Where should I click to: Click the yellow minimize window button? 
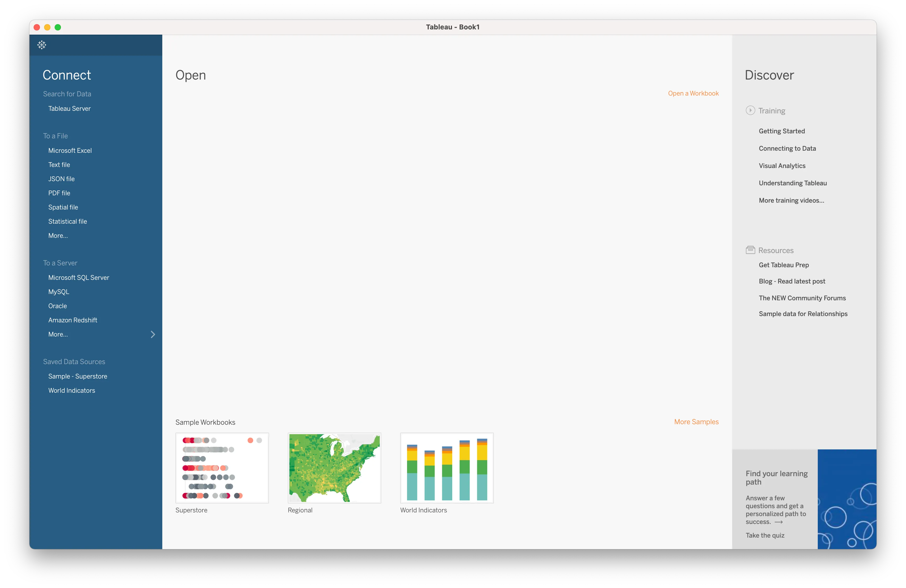coord(47,27)
